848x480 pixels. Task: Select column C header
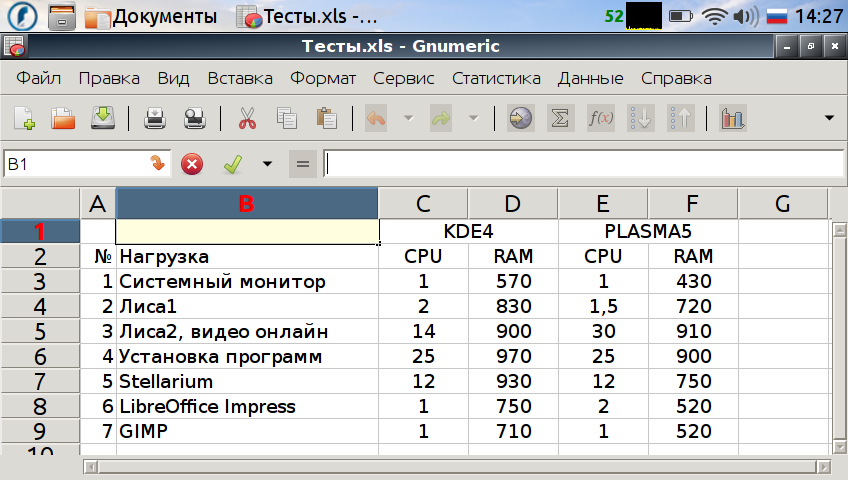pyautogui.click(x=423, y=204)
